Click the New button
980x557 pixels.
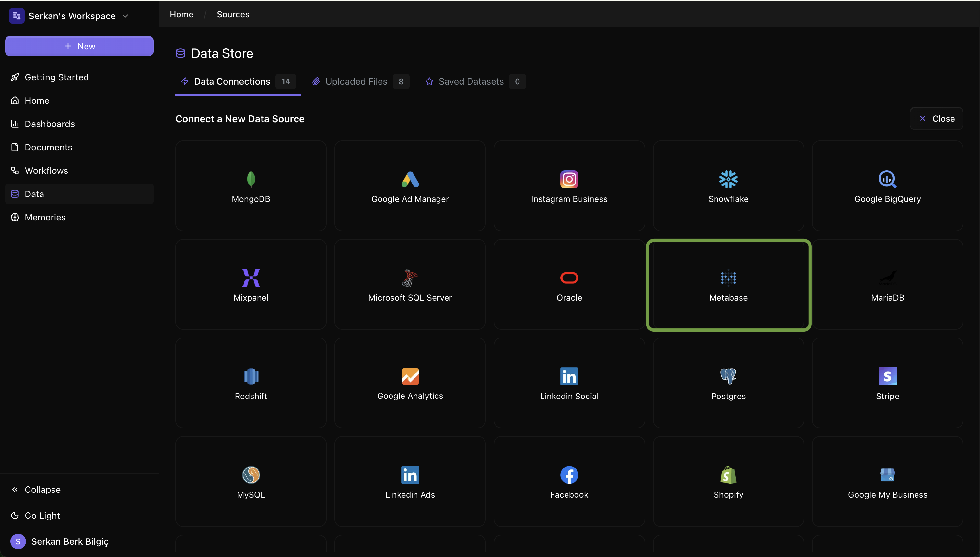(79, 46)
